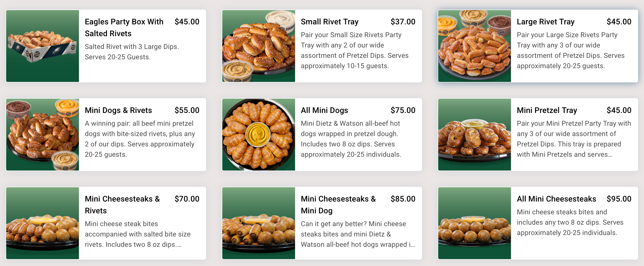Select the Mini Pretzel Tray card

[546, 110]
